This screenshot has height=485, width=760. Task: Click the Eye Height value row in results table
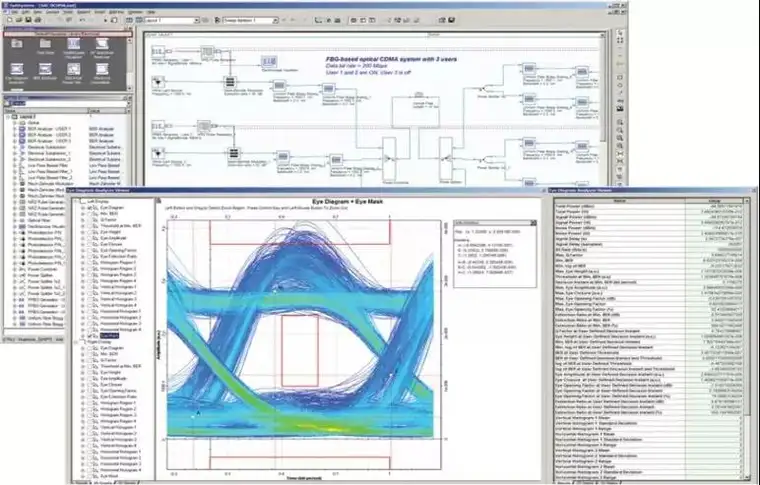click(x=649, y=271)
